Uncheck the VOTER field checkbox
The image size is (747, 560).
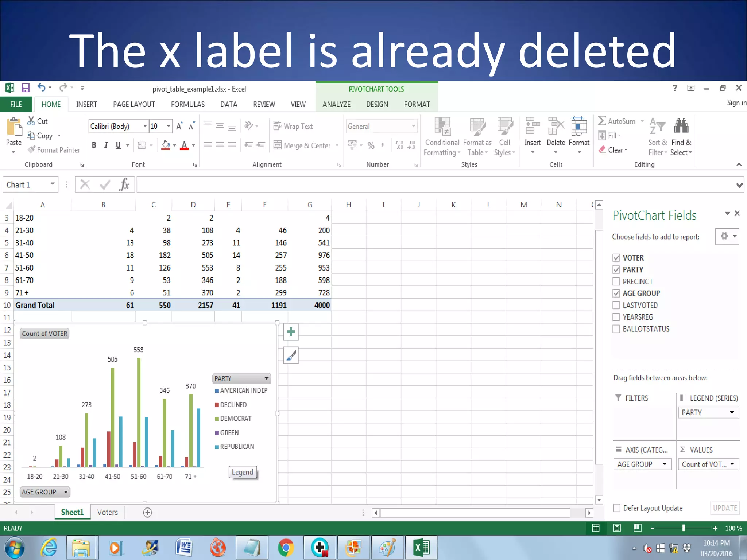(616, 258)
